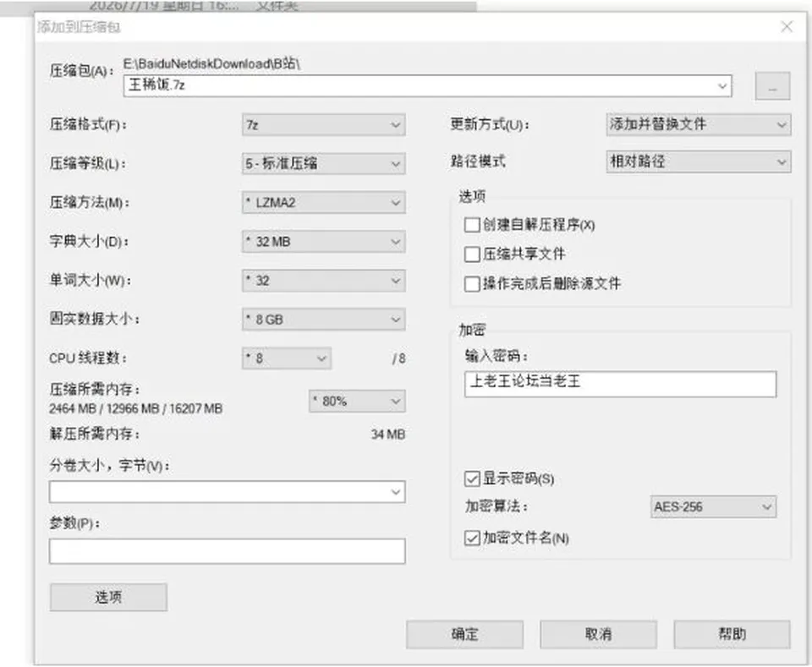Screen dimensions: 812x667
Task: Open the 单词大小 dropdown
Action: pyautogui.click(x=324, y=281)
